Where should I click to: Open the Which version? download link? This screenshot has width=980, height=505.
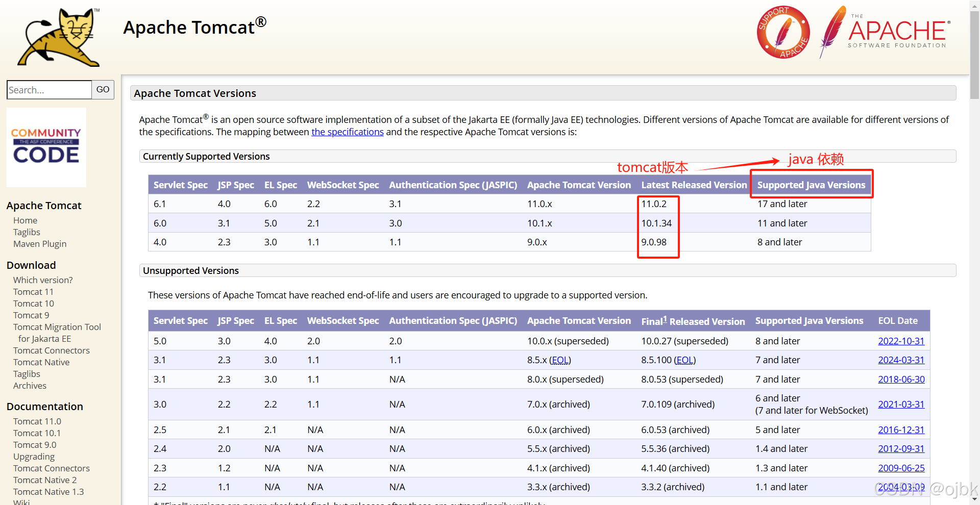tap(43, 280)
